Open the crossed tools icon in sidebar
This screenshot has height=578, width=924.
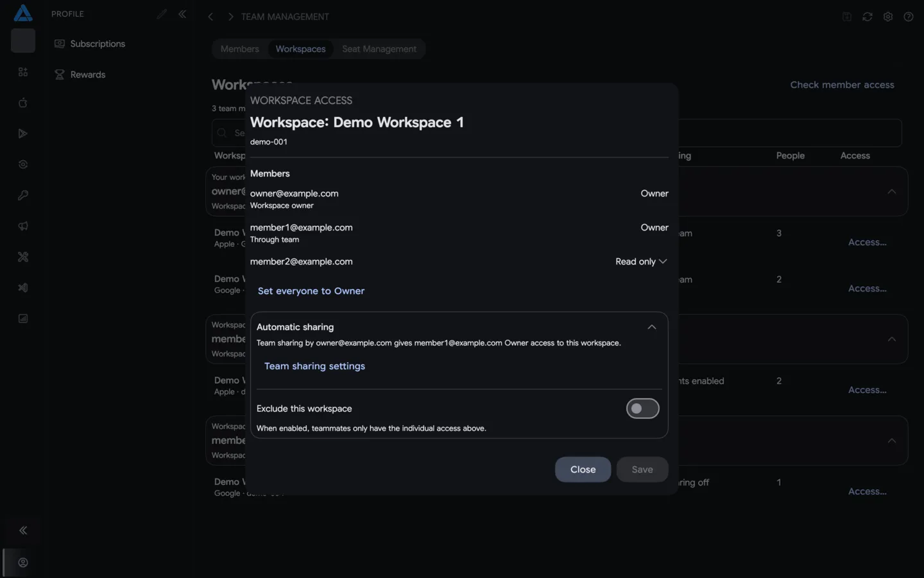pyautogui.click(x=23, y=257)
